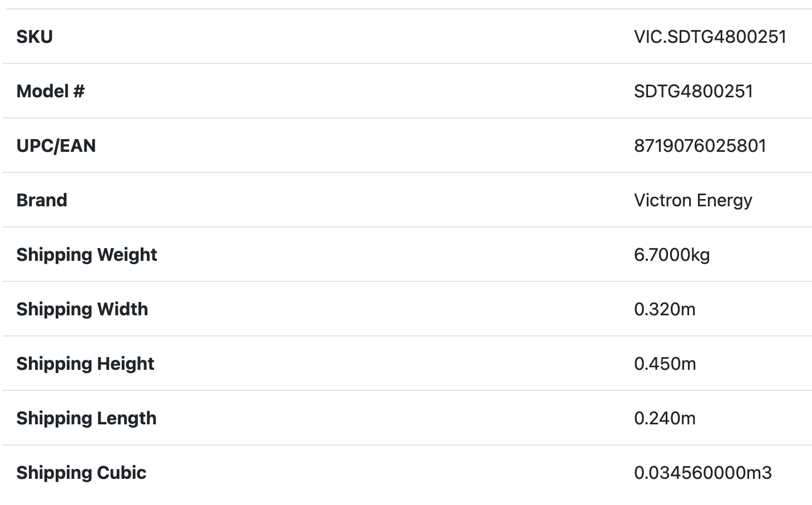This screenshot has width=812, height=505.
Task: Select the model number SDTG4800251
Action: pos(693,91)
